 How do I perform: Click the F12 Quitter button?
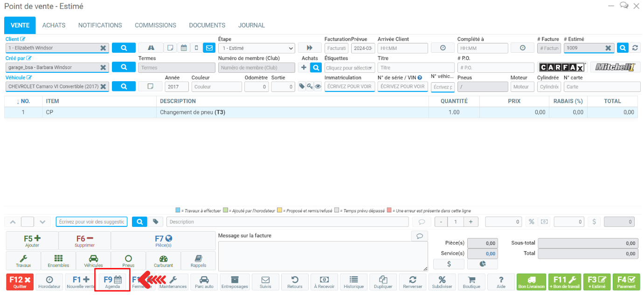[20, 281]
